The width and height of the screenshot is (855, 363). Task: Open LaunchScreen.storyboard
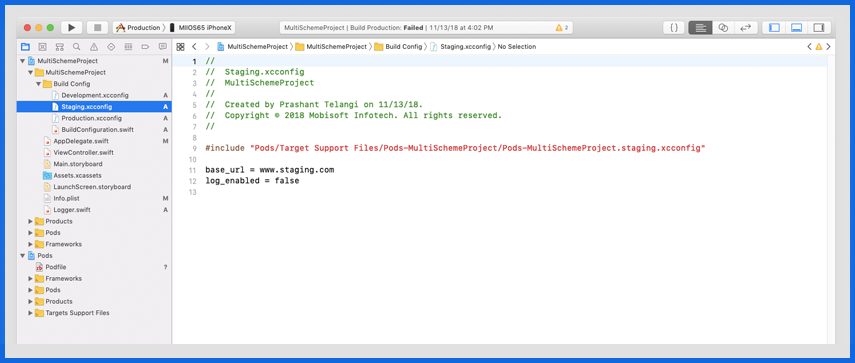click(x=94, y=187)
